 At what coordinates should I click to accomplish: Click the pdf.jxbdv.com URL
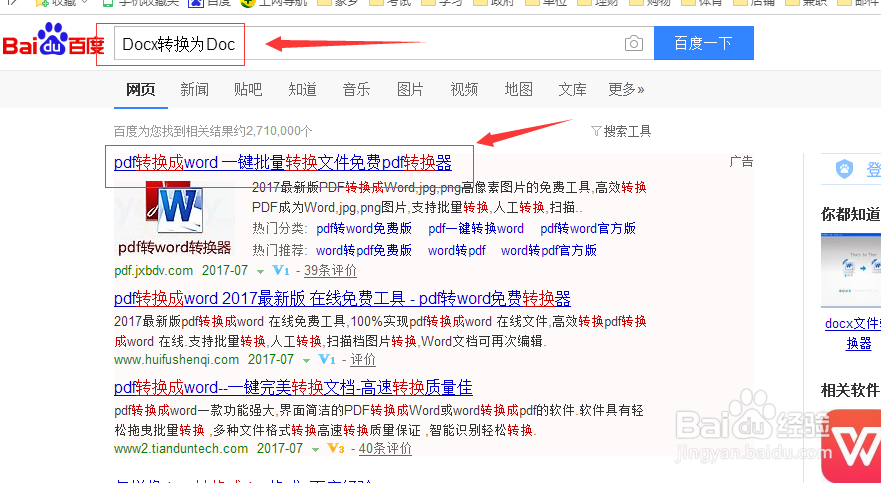pyautogui.click(x=153, y=271)
